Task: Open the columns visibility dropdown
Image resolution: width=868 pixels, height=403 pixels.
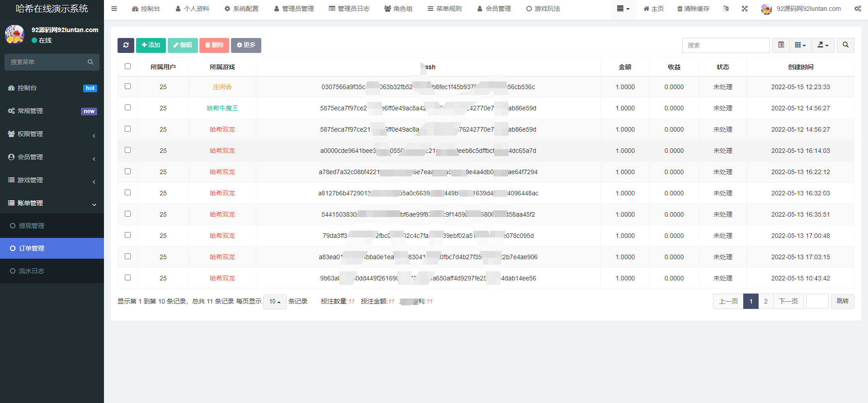Action: (x=800, y=45)
